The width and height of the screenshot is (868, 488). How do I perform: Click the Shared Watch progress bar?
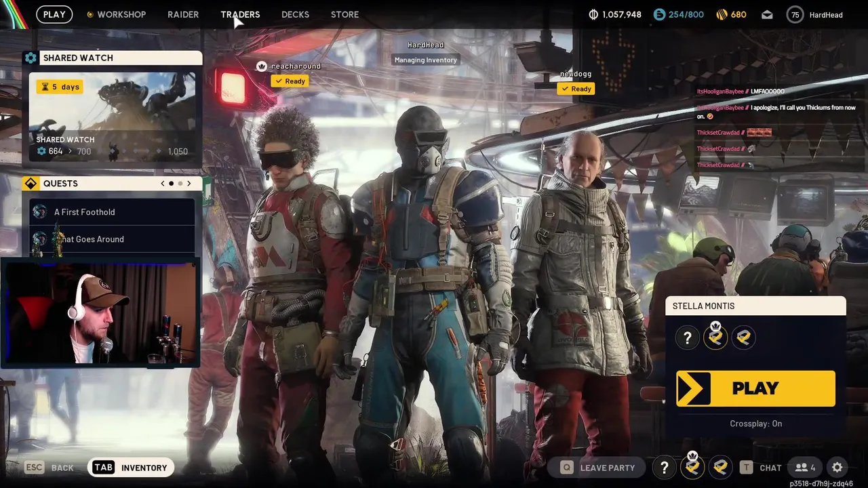(x=129, y=151)
